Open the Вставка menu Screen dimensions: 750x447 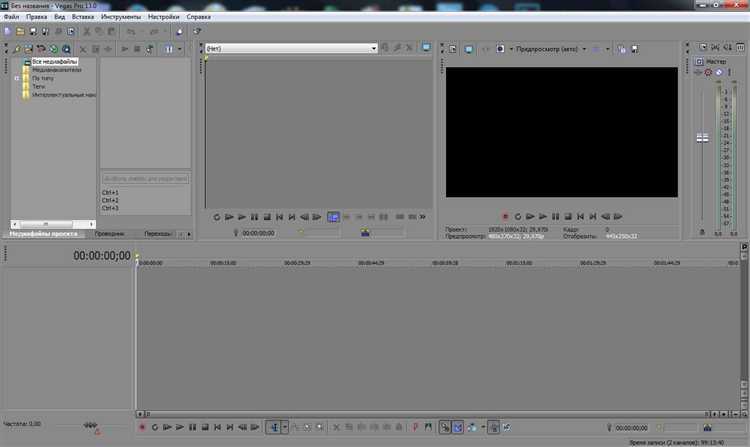83,17
